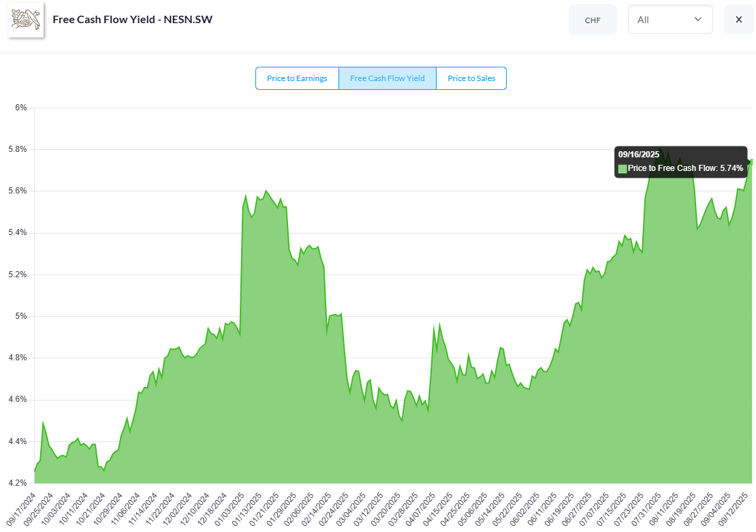Click the 4.8% y-axis label
This screenshot has height=532, width=756.
(17, 358)
